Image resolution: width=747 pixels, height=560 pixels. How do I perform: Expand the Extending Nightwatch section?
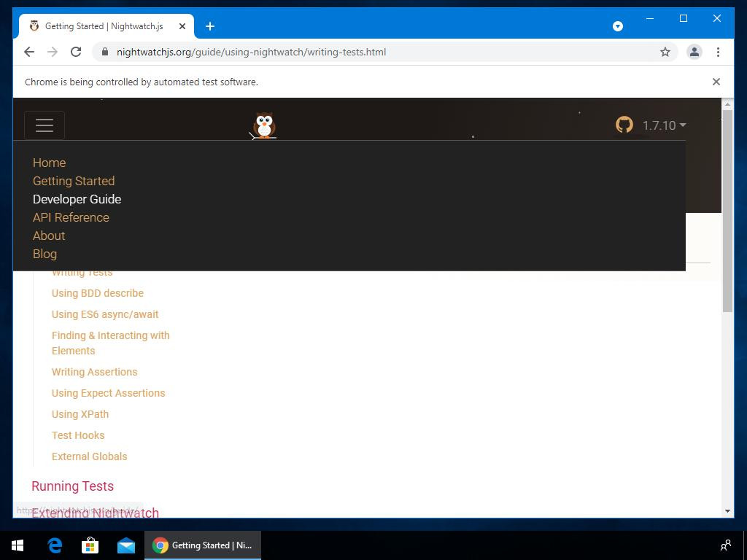click(x=95, y=513)
